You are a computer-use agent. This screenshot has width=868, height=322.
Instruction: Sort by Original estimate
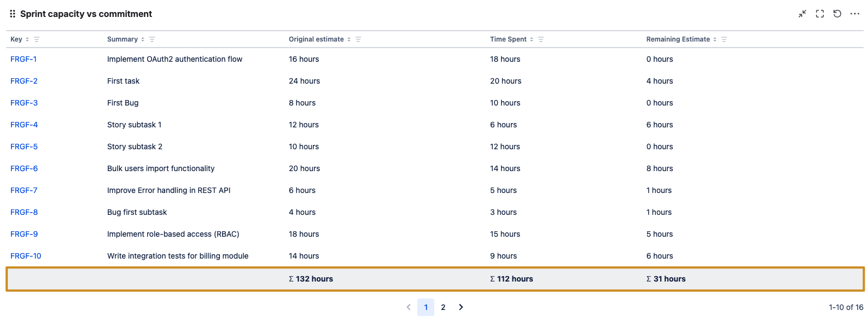pos(349,39)
